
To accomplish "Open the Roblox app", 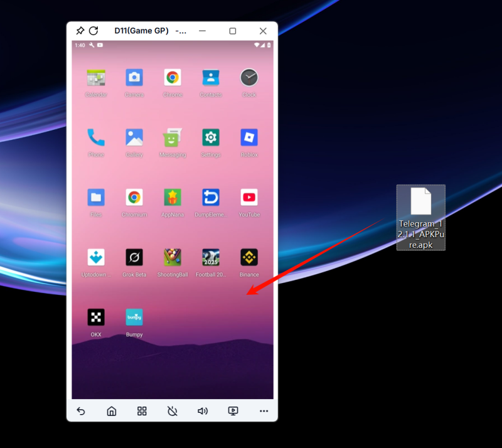I will tap(249, 137).
